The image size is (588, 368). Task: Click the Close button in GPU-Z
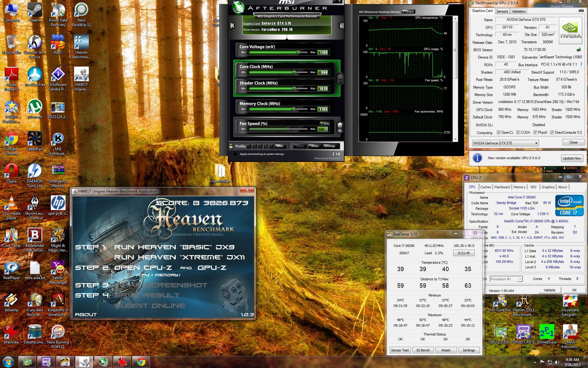pyautogui.click(x=573, y=142)
